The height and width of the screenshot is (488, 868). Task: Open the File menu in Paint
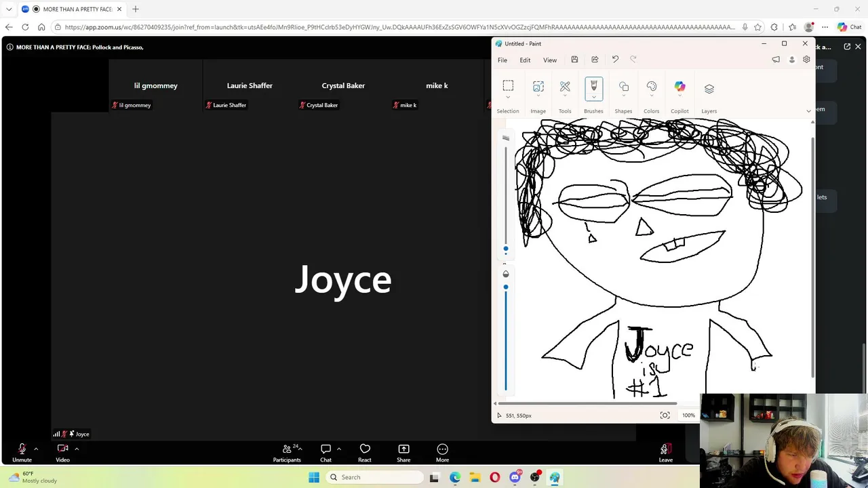tap(502, 60)
